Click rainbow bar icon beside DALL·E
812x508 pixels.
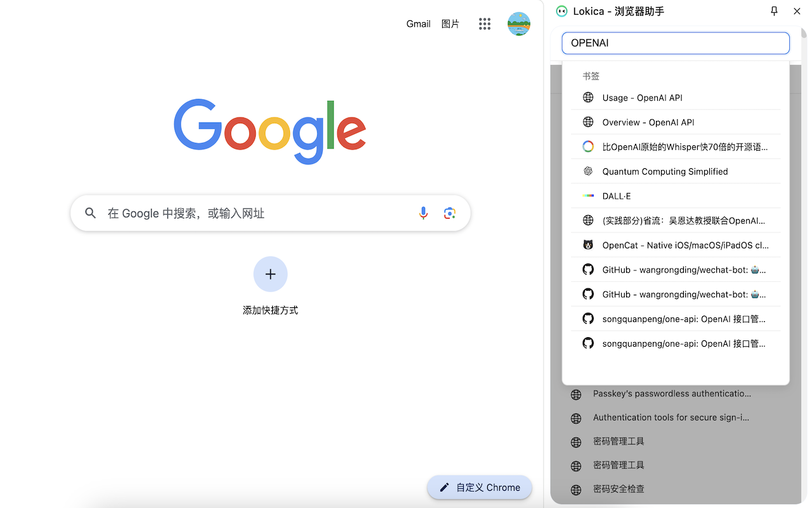[x=588, y=196]
